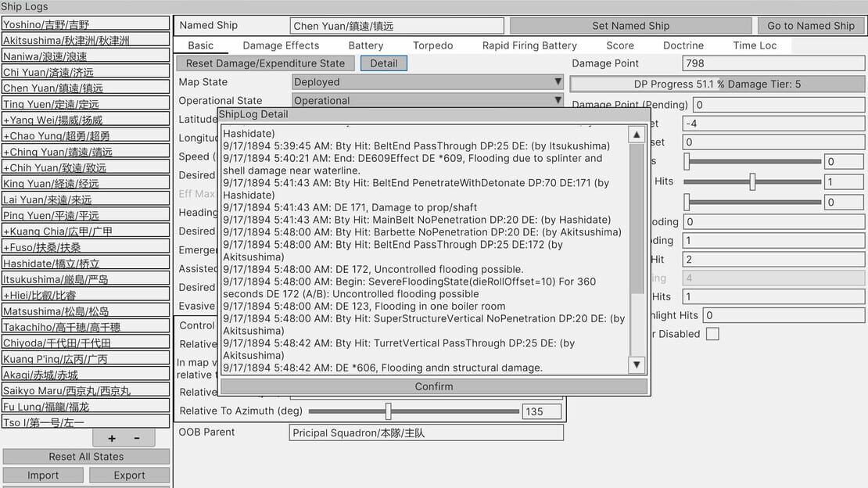This screenshot has width=868, height=488.
Task: Click the Damage Point input field
Action: [773, 63]
